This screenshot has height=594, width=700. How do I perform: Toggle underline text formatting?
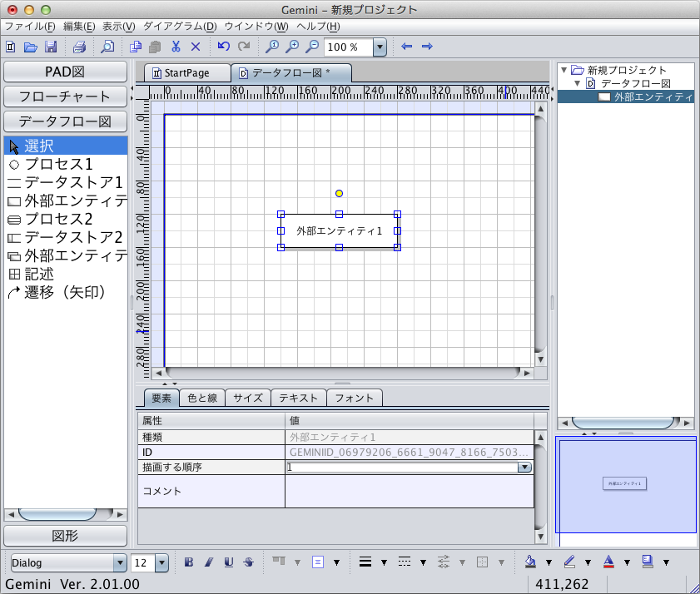click(x=229, y=562)
